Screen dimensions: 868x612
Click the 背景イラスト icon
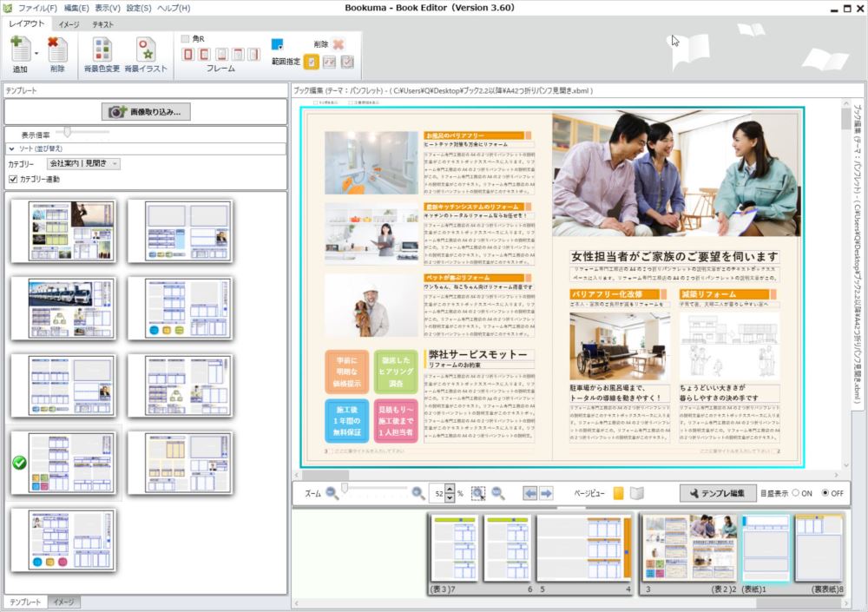[x=145, y=49]
